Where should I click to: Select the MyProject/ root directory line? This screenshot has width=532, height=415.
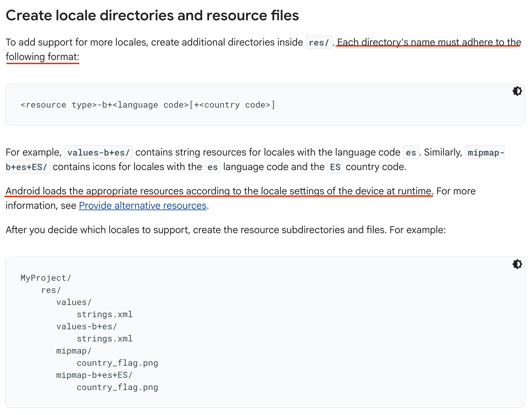point(46,278)
